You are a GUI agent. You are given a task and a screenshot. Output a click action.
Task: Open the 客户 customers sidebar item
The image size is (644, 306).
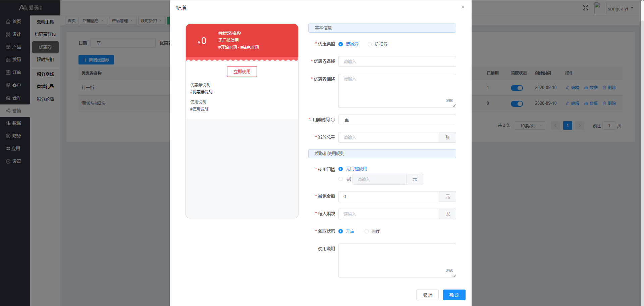coord(13,85)
